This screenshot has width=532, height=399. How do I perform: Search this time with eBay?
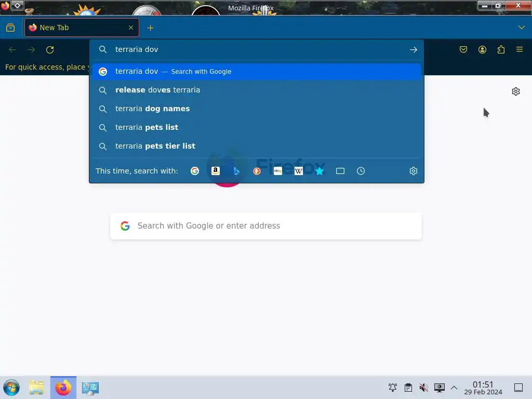pos(278,171)
